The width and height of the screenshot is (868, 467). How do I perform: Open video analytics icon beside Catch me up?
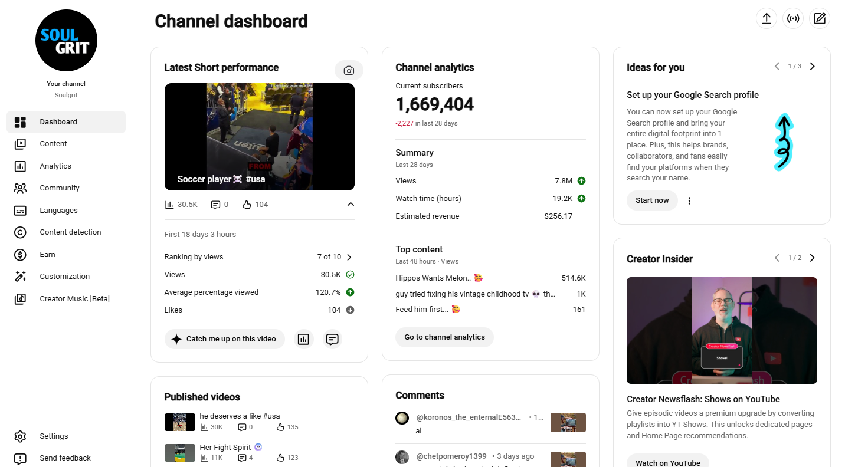(303, 339)
